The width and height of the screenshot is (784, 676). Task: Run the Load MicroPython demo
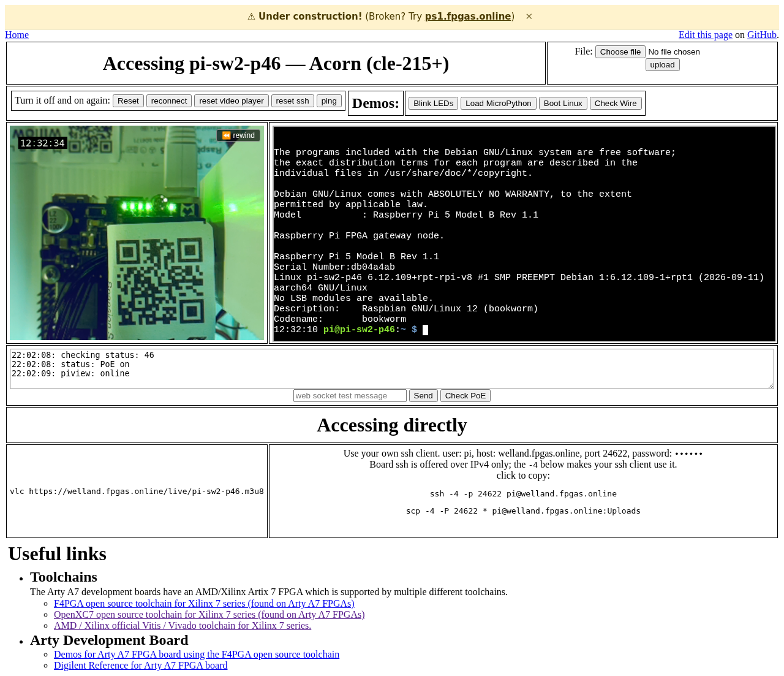(x=499, y=104)
